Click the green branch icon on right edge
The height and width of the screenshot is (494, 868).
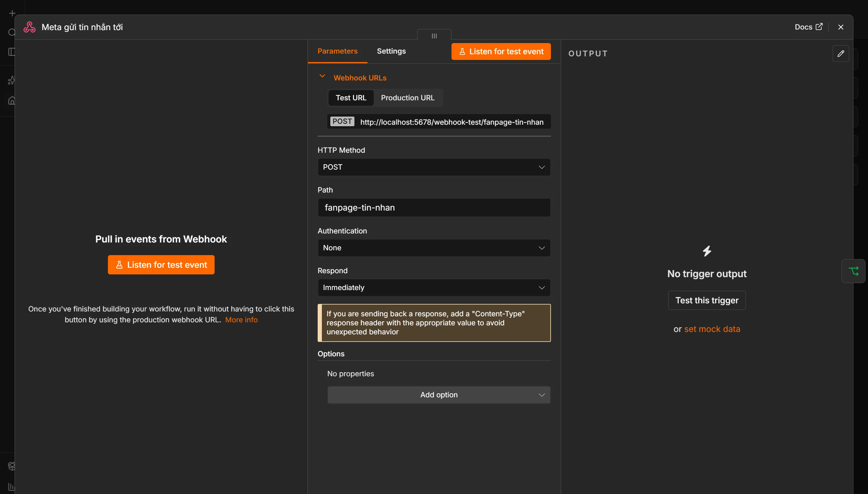(853, 271)
